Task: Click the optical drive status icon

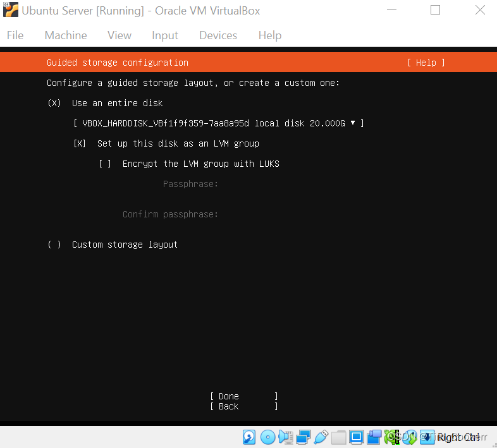Action: tap(267, 437)
